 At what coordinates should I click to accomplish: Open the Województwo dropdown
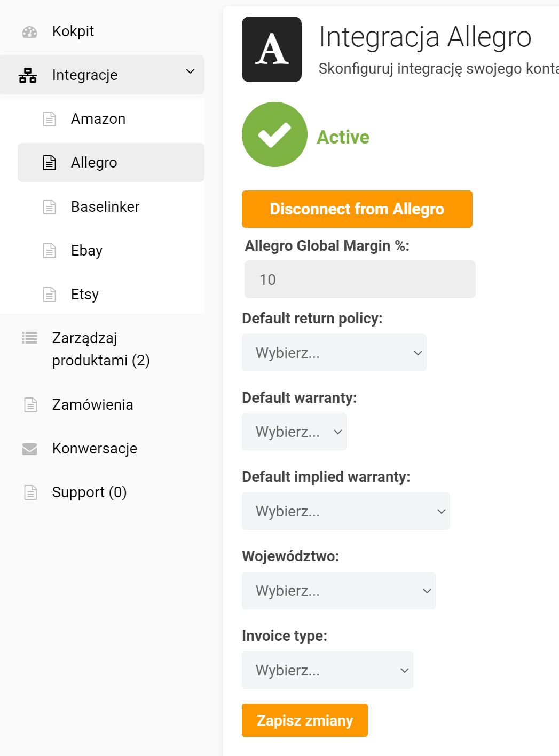point(338,591)
